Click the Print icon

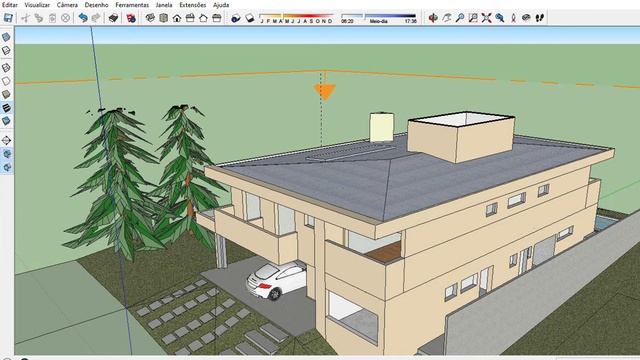(113, 18)
